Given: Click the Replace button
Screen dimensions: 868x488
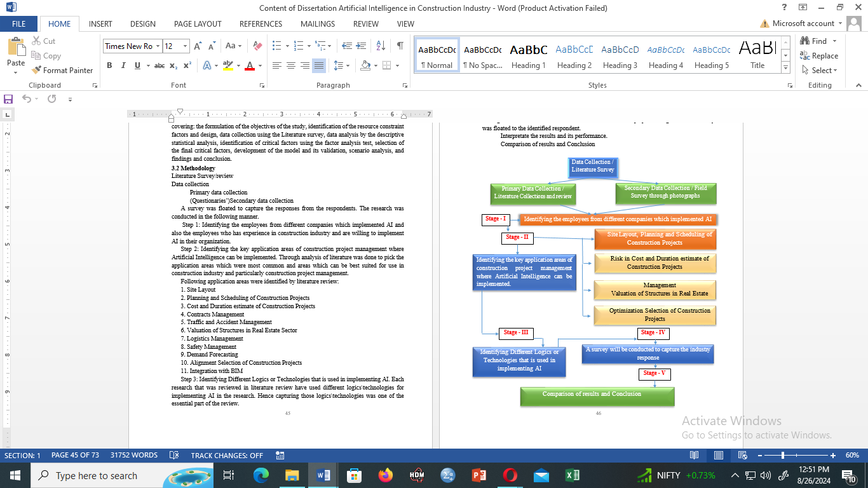Looking at the screenshot, I should 819,56.
